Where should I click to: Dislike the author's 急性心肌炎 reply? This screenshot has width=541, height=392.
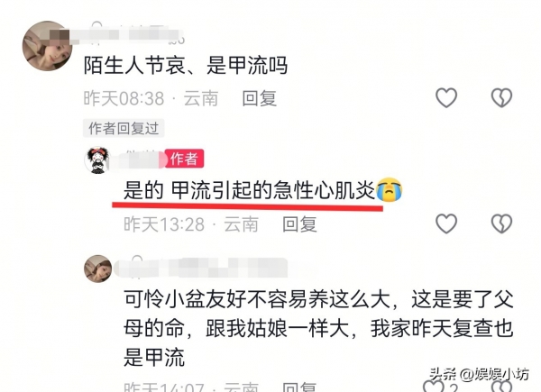(501, 223)
